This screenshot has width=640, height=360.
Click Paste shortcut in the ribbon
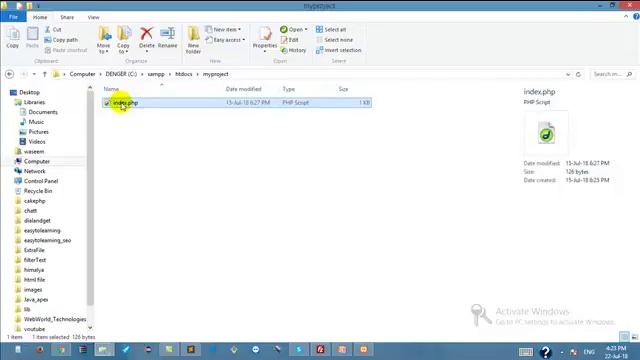coord(66,50)
